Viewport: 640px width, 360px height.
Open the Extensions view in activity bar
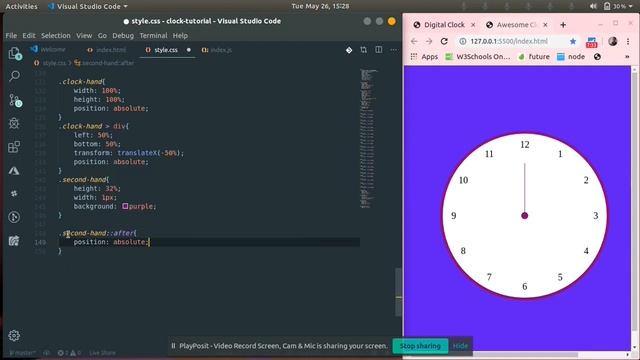[14, 147]
